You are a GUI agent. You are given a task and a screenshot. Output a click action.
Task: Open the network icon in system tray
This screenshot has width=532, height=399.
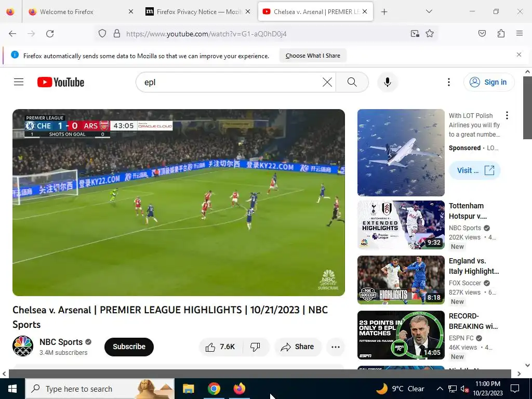[x=453, y=389]
